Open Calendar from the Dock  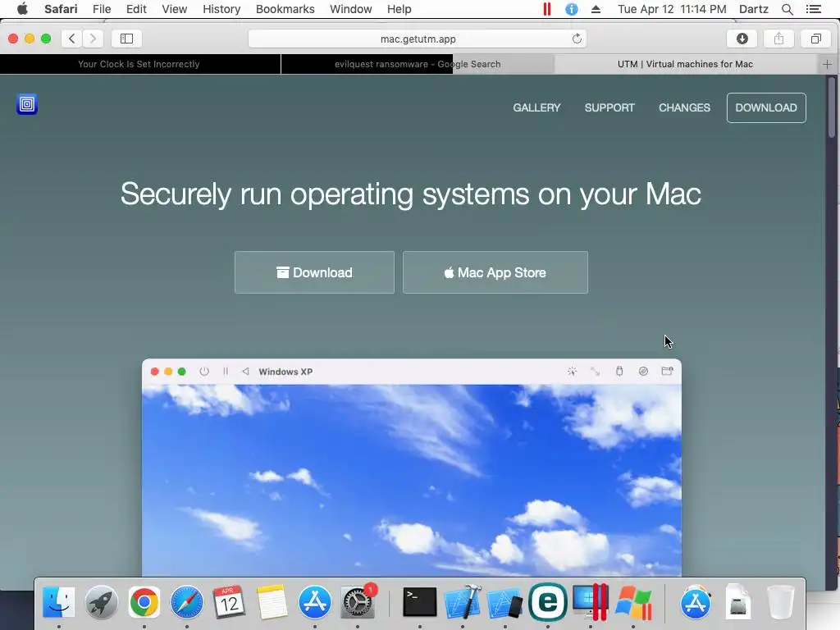pos(230,602)
